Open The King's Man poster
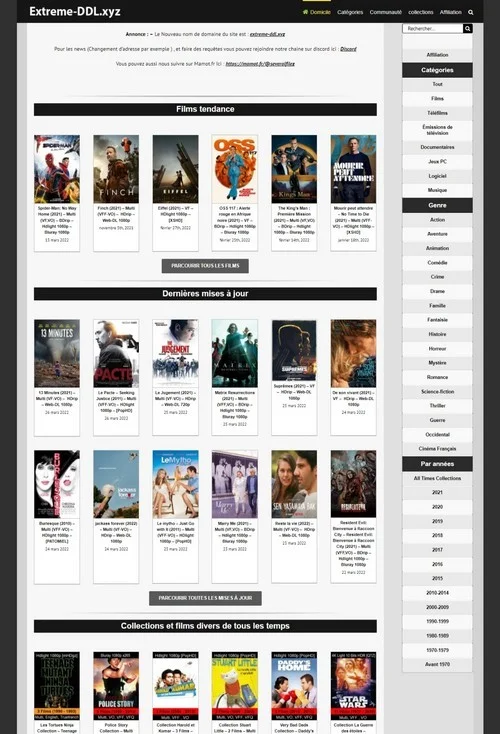Image resolution: width=500 pixels, height=734 pixels. (x=294, y=169)
